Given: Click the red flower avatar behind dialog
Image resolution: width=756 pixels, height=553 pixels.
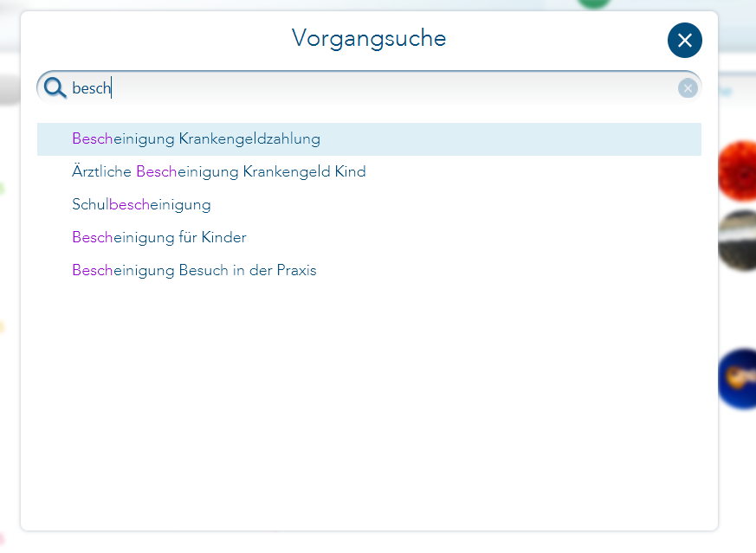Looking at the screenshot, I should pyautogui.click(x=738, y=171).
